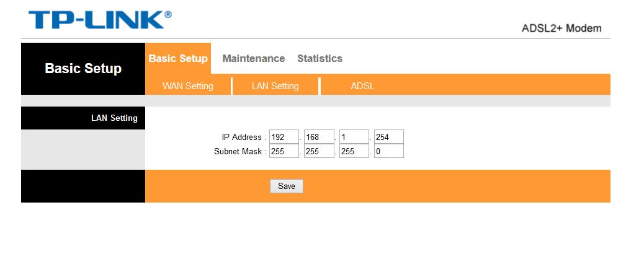Select the orange Basic Setup tab
Screen dimensions: 644x280
point(178,58)
